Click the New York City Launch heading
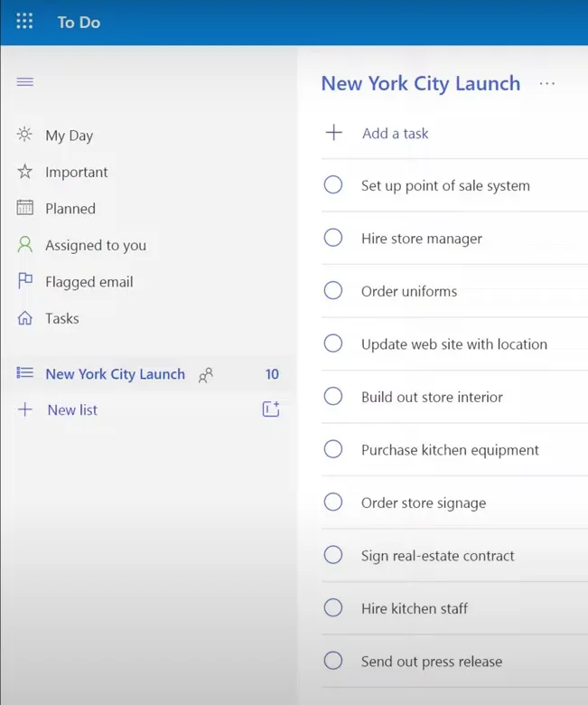 tap(421, 84)
